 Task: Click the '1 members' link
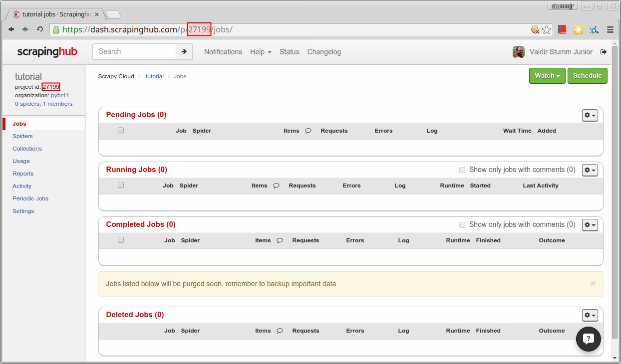pyautogui.click(x=57, y=104)
